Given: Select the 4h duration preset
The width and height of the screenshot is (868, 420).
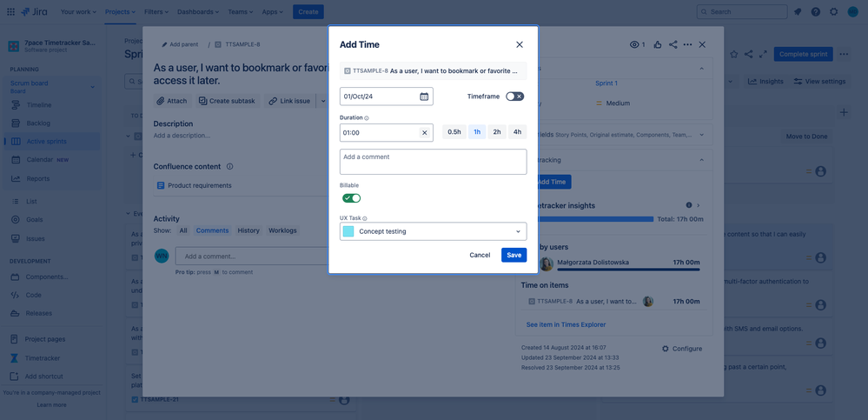Looking at the screenshot, I should 517,132.
